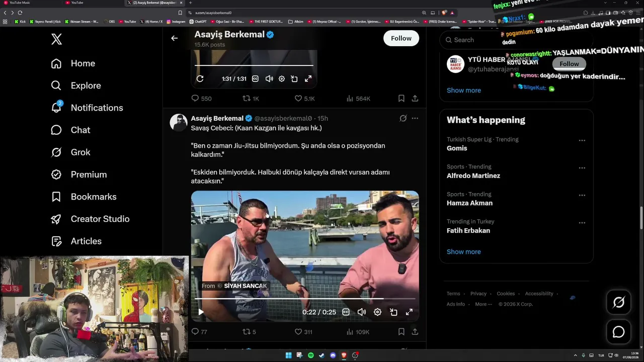Open Premium in the X sidebar
The width and height of the screenshot is (644, 362).
(78, 174)
